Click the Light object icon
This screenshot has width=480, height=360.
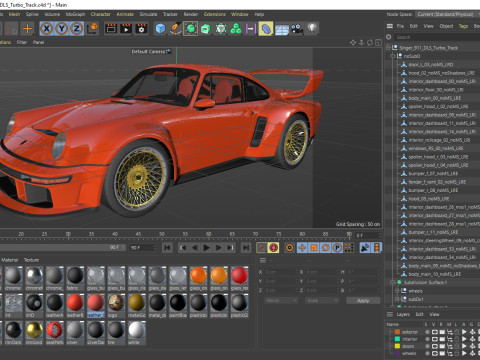(x=312, y=28)
